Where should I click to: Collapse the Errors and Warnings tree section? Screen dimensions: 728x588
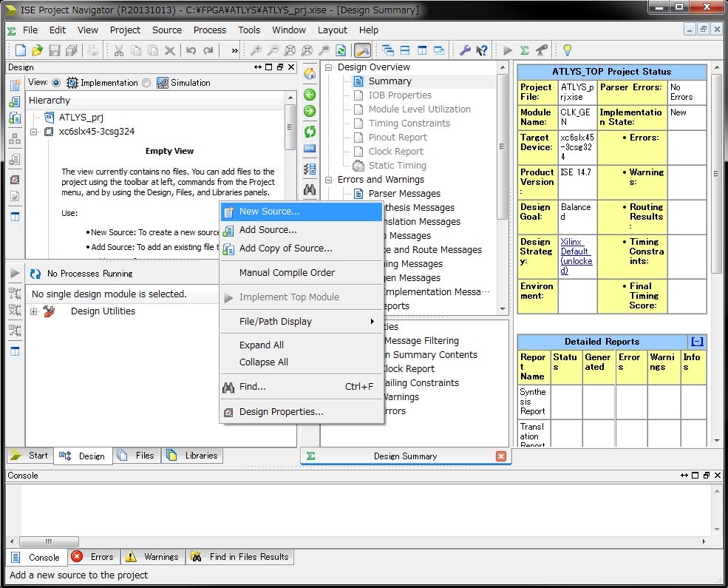click(329, 180)
